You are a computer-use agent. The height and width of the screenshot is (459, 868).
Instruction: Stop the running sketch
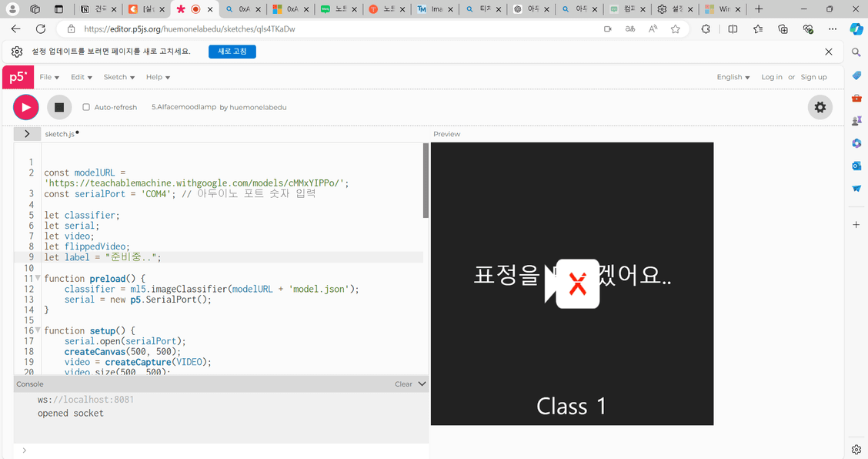pyautogui.click(x=59, y=107)
